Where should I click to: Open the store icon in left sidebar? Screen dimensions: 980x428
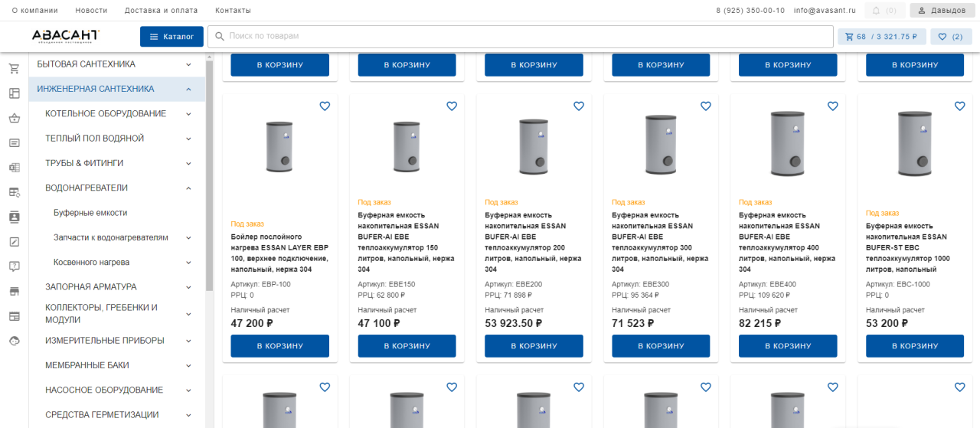click(14, 292)
